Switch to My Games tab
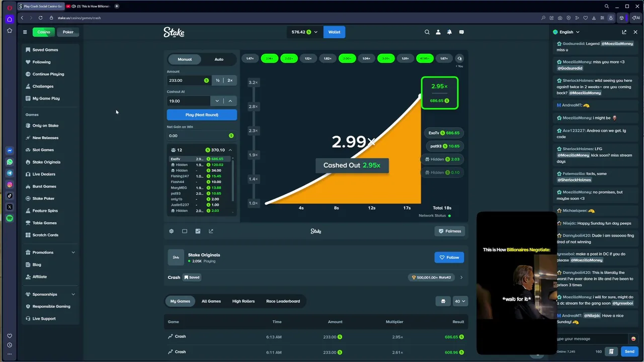Image resolution: width=644 pixels, height=362 pixels. (180, 301)
